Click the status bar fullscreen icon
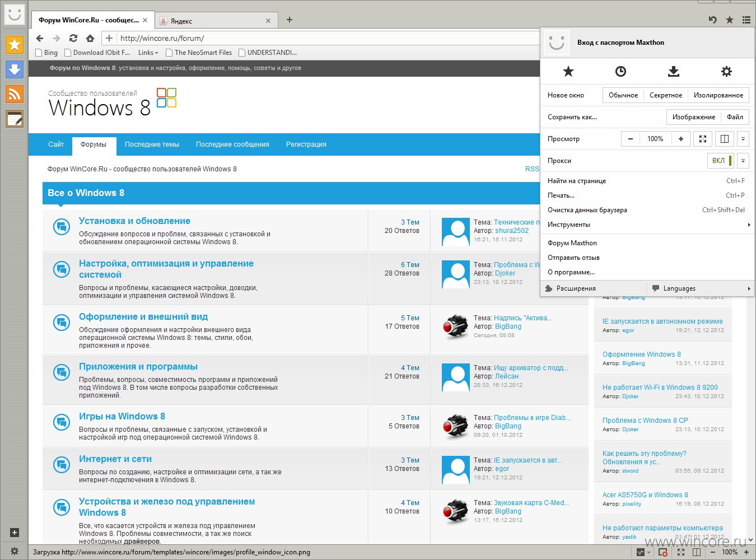This screenshot has width=756, height=560. point(681,552)
